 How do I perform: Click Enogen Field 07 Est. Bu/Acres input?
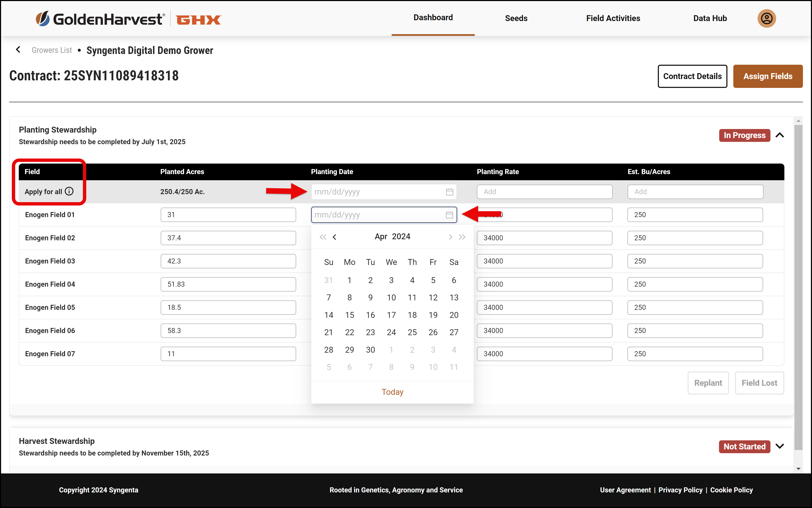point(695,354)
